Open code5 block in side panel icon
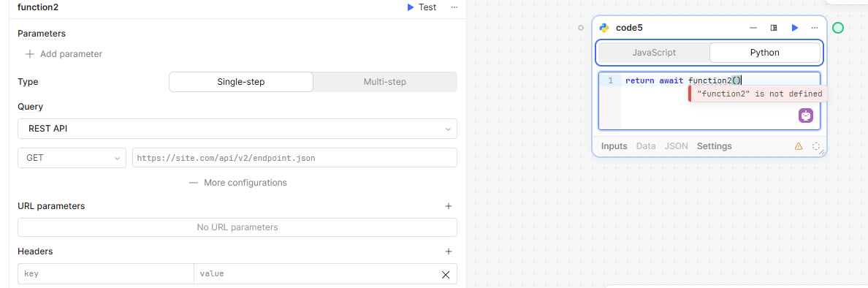 click(774, 28)
